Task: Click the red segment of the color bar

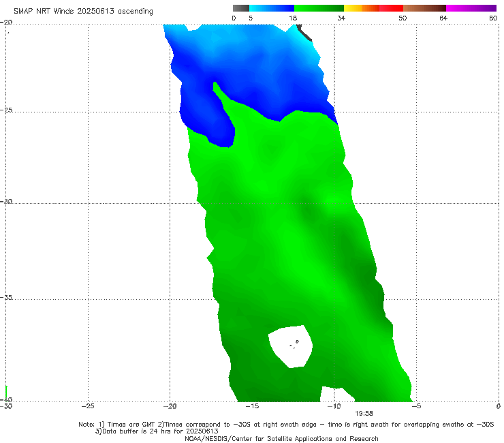Action: pos(391,8)
